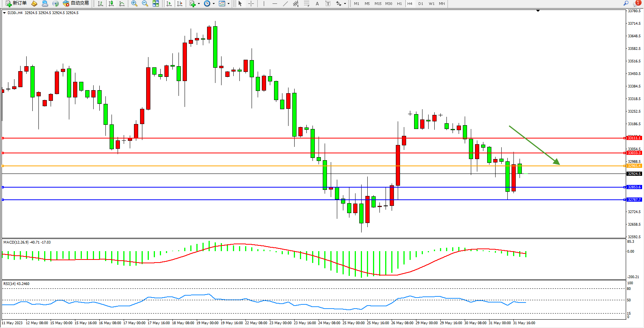Switch chart to bar chart mode
644x328 pixels.
[100, 3]
